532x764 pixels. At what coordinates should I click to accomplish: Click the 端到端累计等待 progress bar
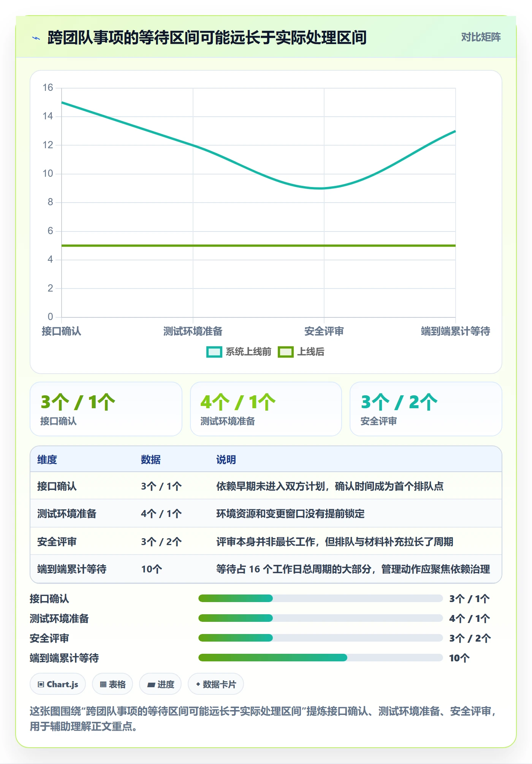[321, 658]
